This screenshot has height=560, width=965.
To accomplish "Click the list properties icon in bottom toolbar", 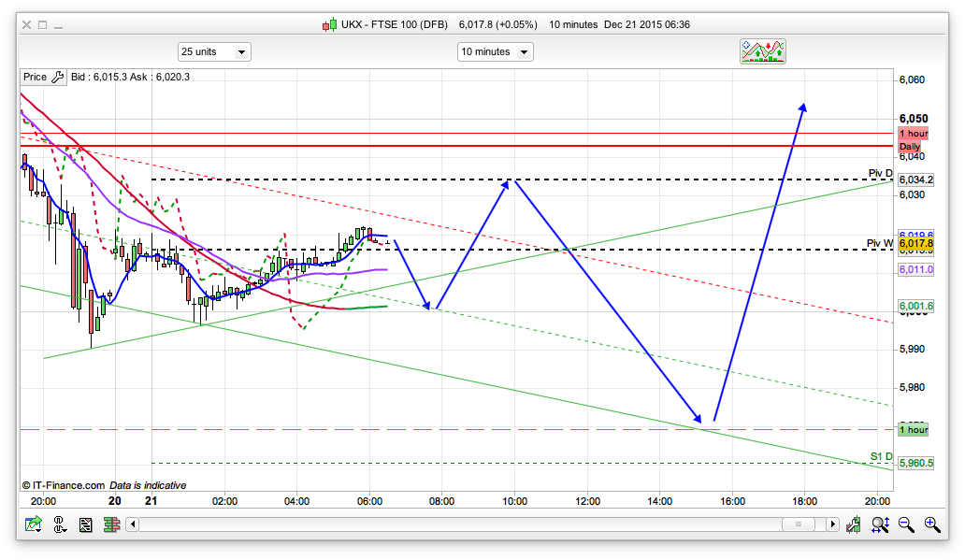I will point(85,524).
